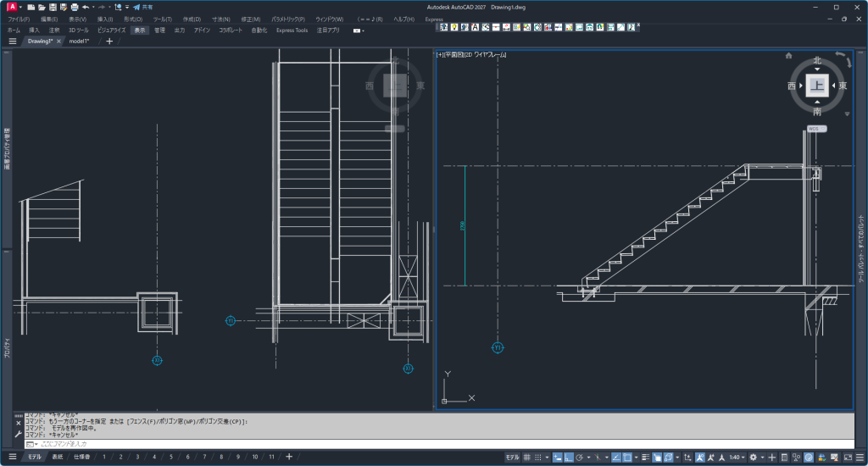The height and width of the screenshot is (466, 868).
Task: Click the workspace switching gear icon
Action: pos(753,458)
